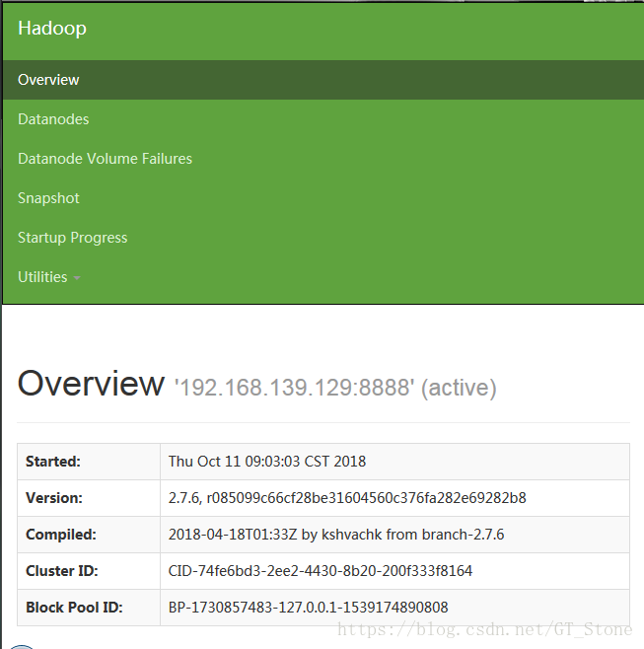This screenshot has width=644, height=649.
Task: Select the address '192.168.139.129:8888' text
Action: click(x=294, y=388)
